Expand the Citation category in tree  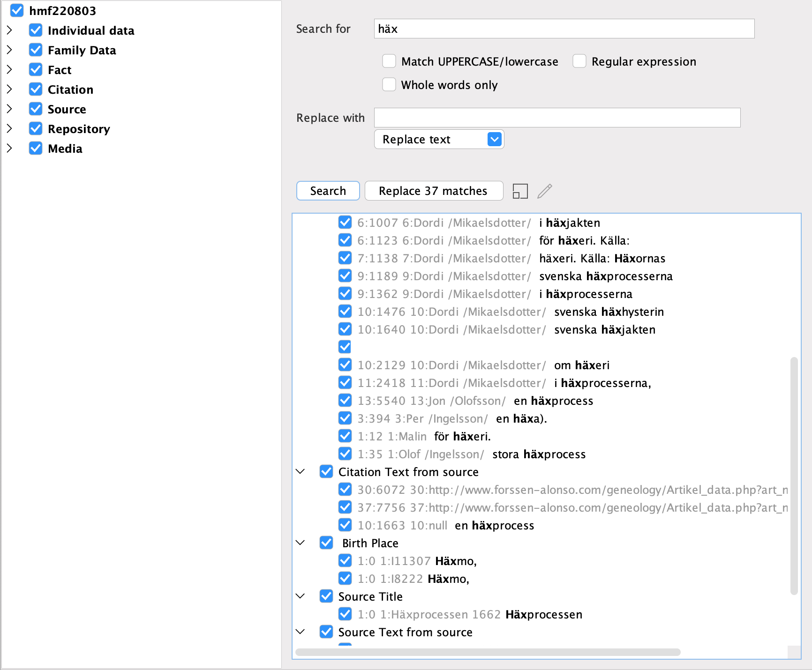(9, 89)
